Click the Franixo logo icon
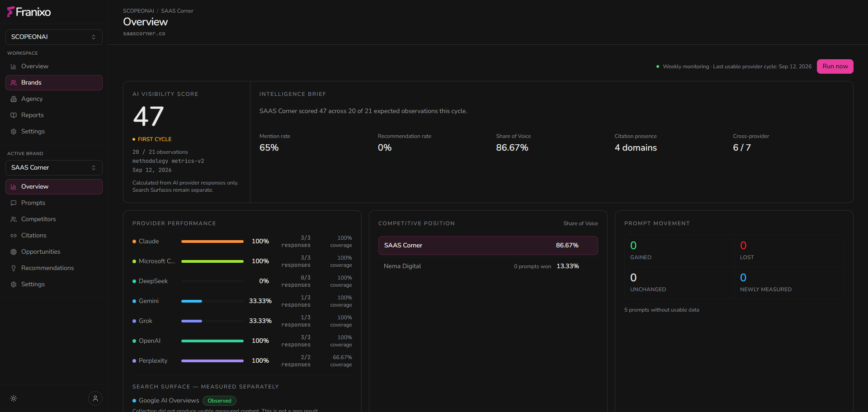The width and height of the screenshot is (868, 412). (x=11, y=12)
